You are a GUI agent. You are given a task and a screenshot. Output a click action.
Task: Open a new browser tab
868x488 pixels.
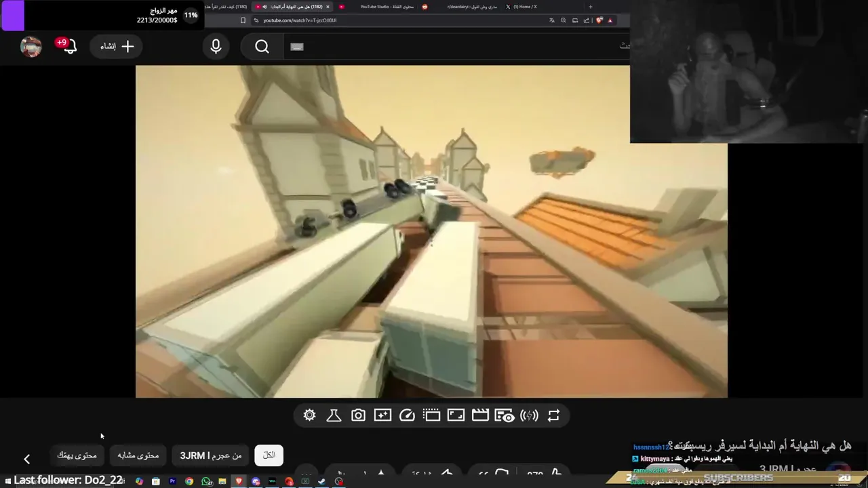[x=591, y=7]
